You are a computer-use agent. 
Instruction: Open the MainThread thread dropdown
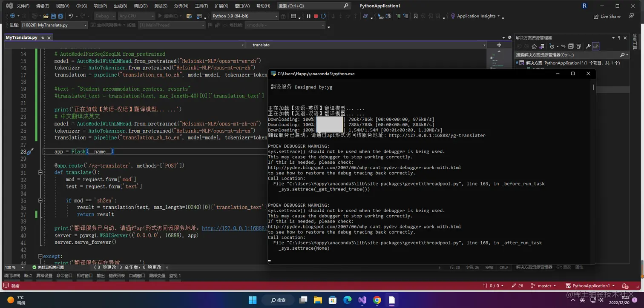click(172, 25)
